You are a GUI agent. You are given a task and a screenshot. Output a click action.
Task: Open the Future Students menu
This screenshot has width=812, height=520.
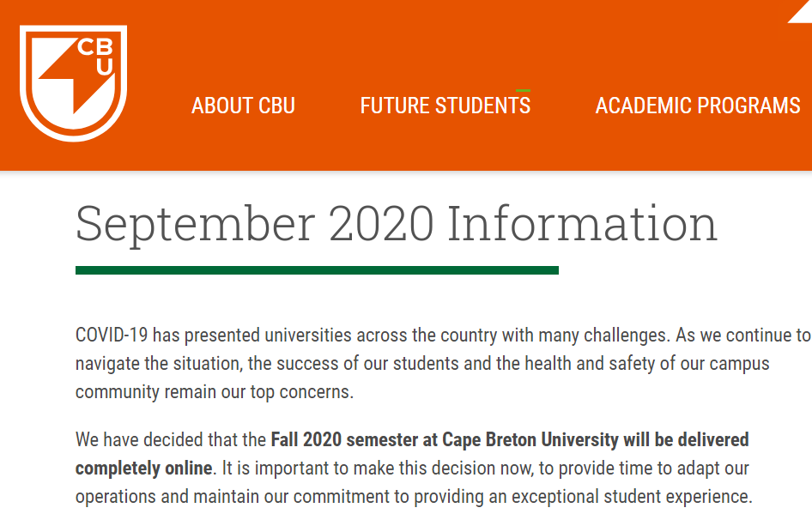(x=445, y=106)
